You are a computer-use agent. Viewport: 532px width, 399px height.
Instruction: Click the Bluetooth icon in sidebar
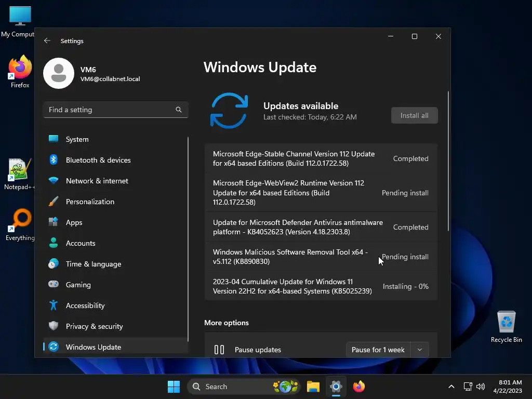pos(54,160)
